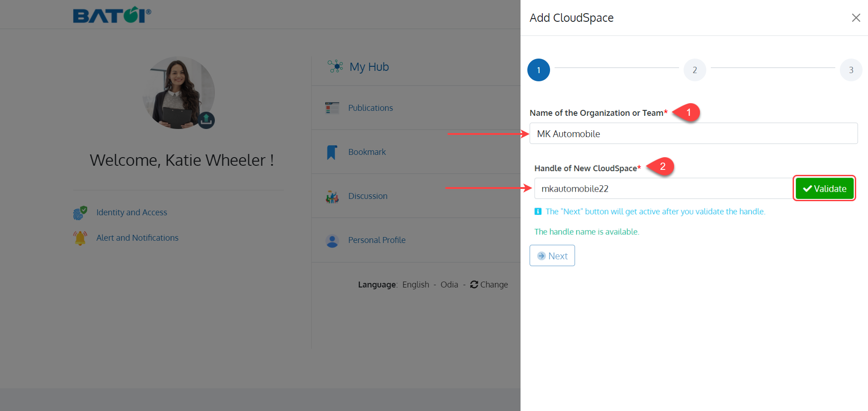Select English language
The width and height of the screenshot is (868, 411).
point(416,285)
